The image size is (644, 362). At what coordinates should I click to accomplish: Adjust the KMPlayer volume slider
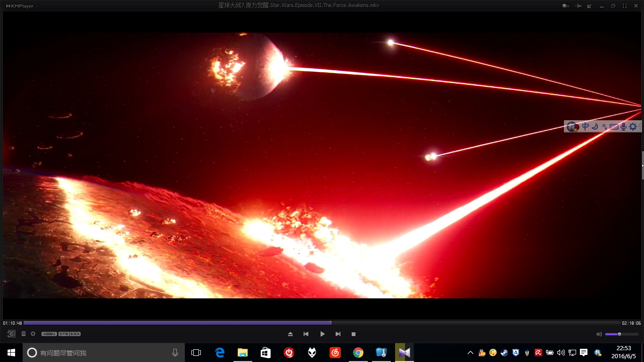click(622, 334)
